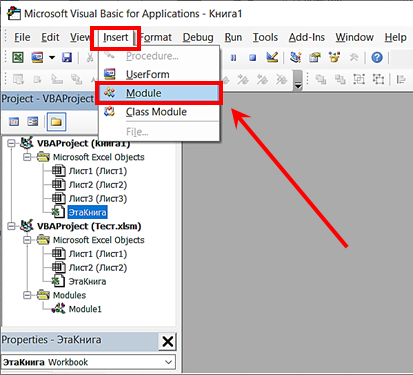Click the View Object icon in the Project panel
Image resolution: width=413 pixels, height=375 pixels.
click(x=33, y=122)
